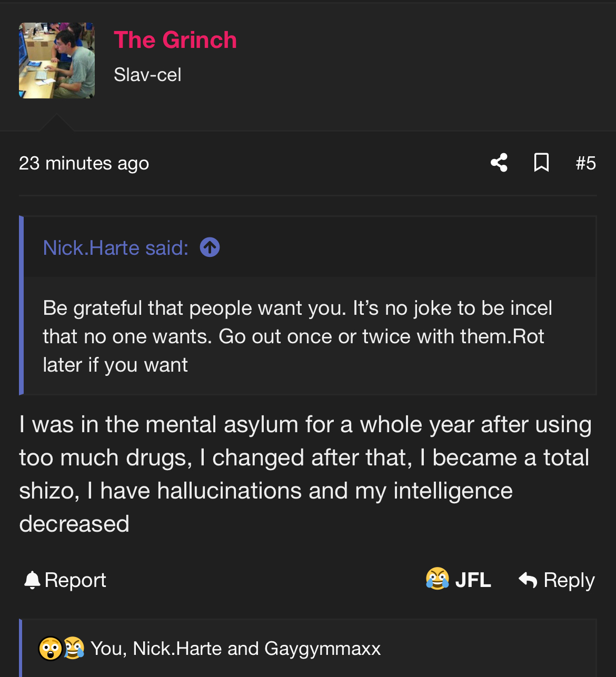Open The Grinch's avatar picture
The width and height of the screenshot is (616, 677).
click(57, 61)
